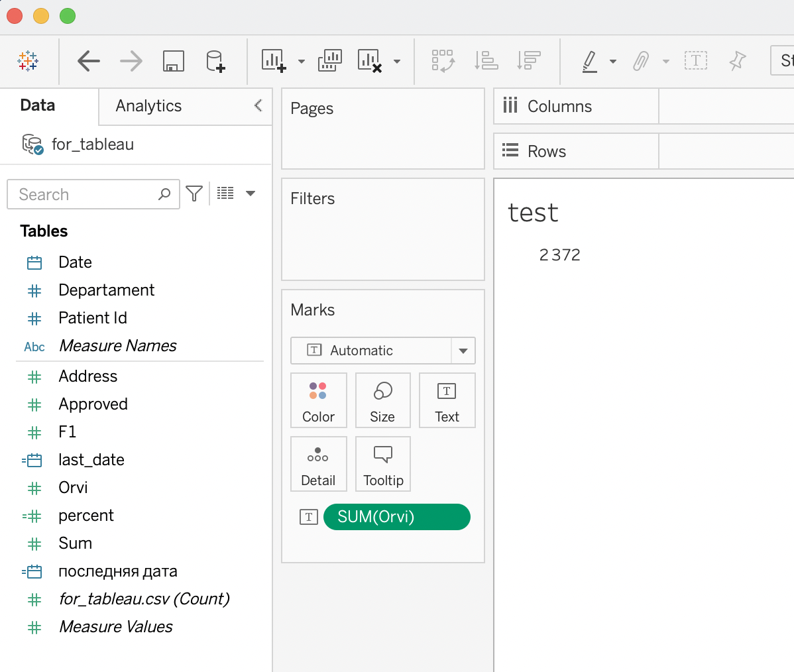Click the Search fields input box
The image size is (794, 672).
click(x=86, y=194)
